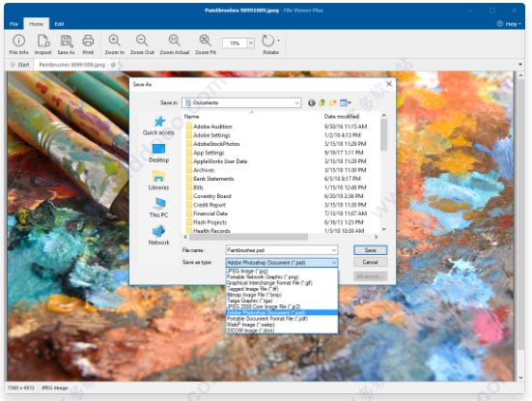The width and height of the screenshot is (532, 401).
Task: Choose Tagged Image File (*.tif) type
Action: click(282, 289)
